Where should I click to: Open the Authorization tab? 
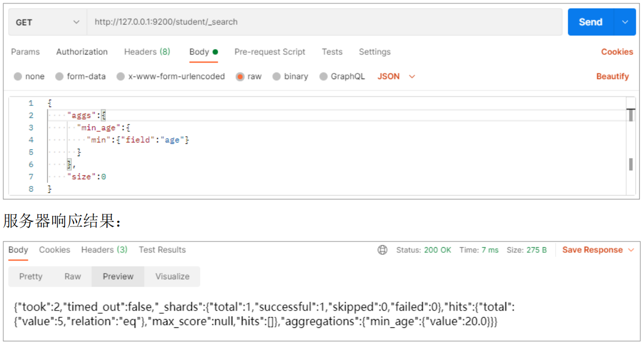pyautogui.click(x=82, y=52)
